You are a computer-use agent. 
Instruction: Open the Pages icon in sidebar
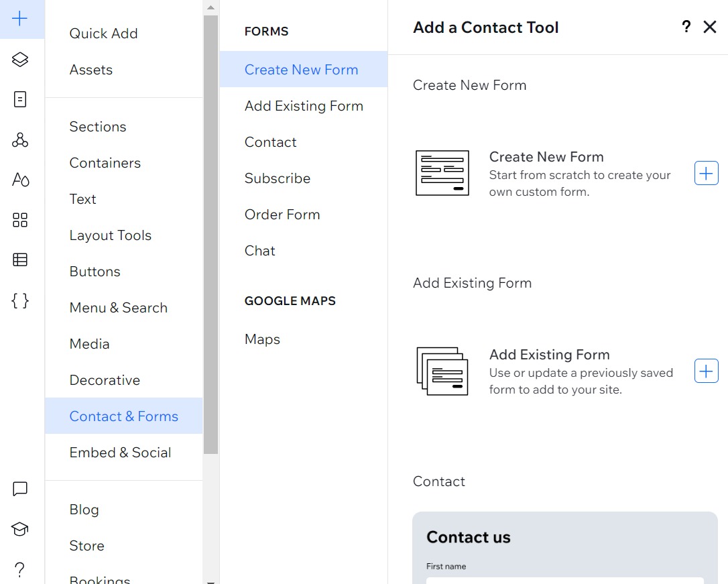20,99
